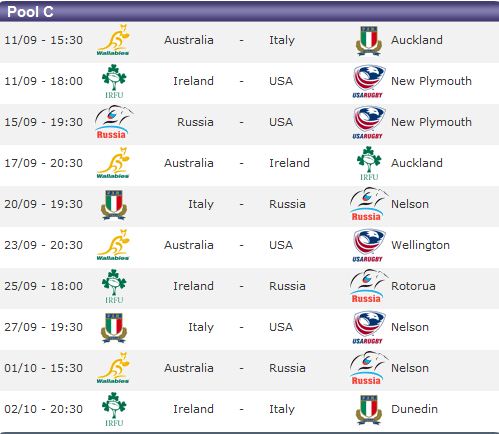
Task: Click Russia bear logo in the 15/09 19:30 match
Action: click(x=113, y=122)
